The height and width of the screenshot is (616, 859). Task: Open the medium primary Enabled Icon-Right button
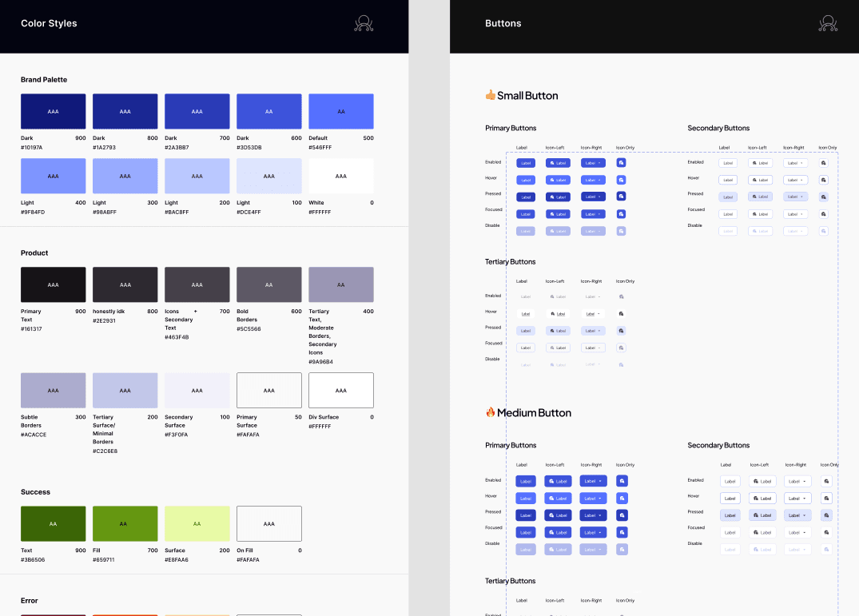[x=593, y=481]
